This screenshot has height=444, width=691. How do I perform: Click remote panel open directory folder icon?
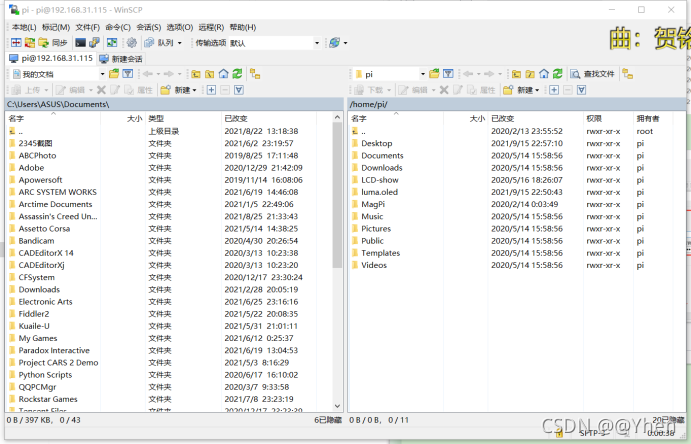click(435, 74)
